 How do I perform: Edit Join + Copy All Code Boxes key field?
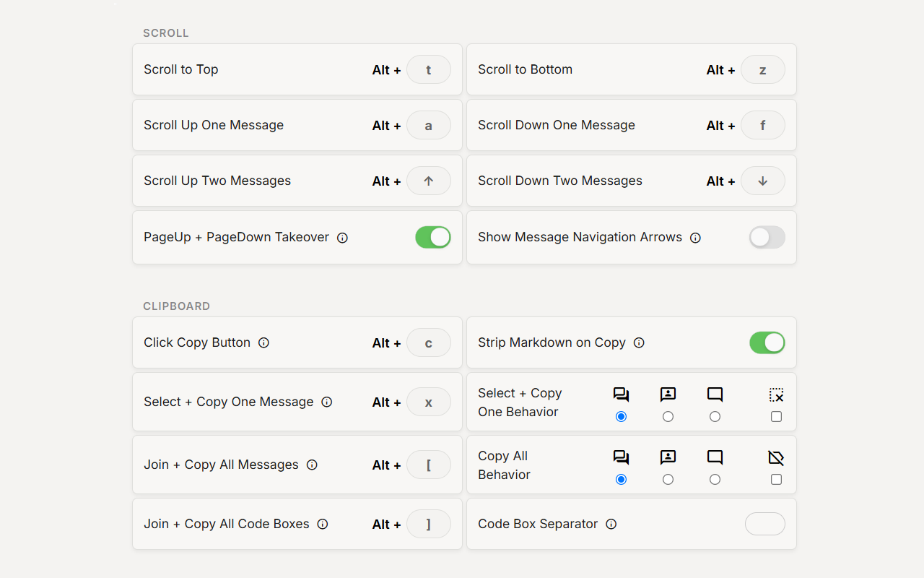(x=429, y=525)
